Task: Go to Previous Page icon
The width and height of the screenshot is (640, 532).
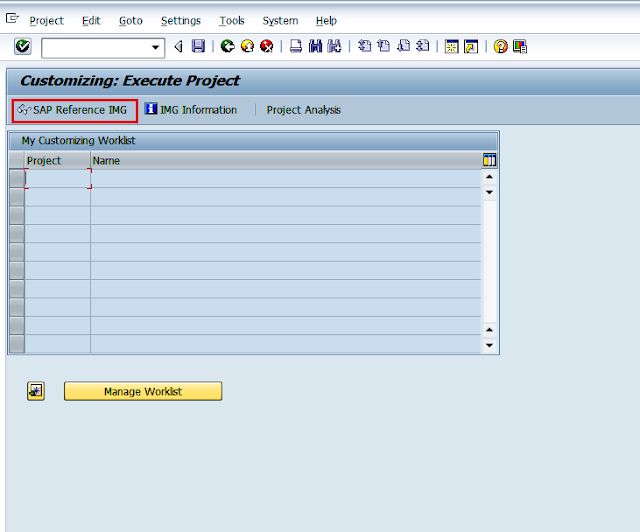Action: pyautogui.click(x=384, y=46)
